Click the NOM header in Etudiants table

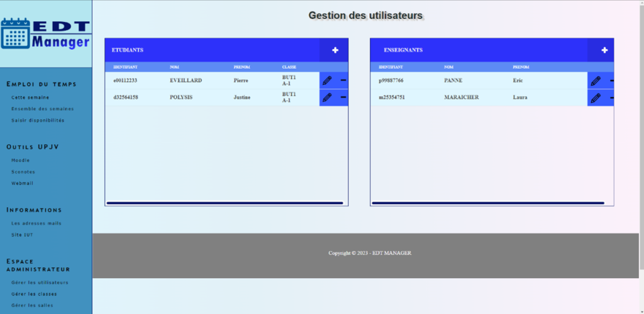[174, 67]
